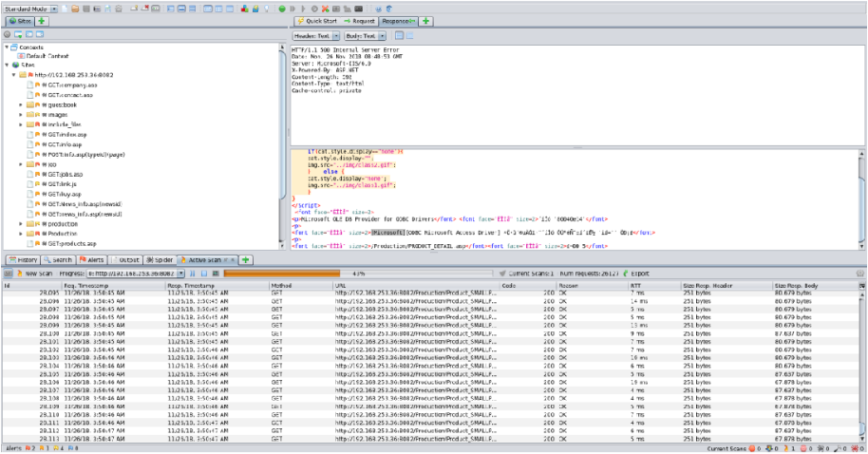Click the red X break icon in toolbar

tap(326, 8)
